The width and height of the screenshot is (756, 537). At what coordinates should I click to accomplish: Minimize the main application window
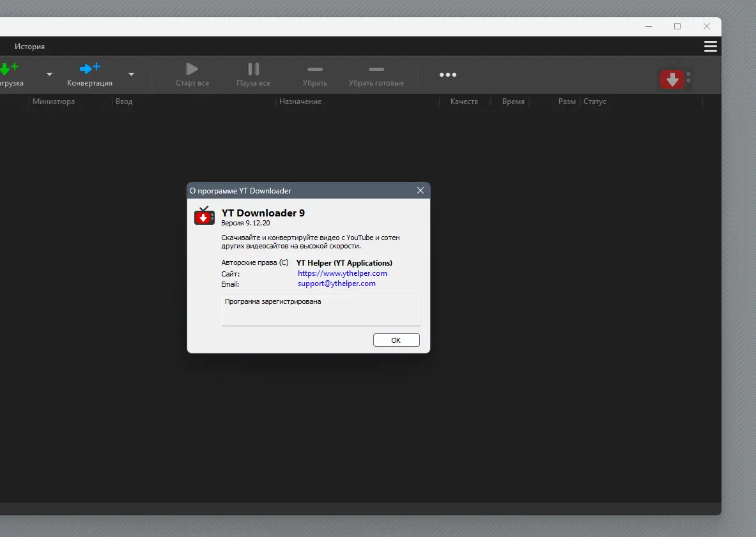[649, 26]
